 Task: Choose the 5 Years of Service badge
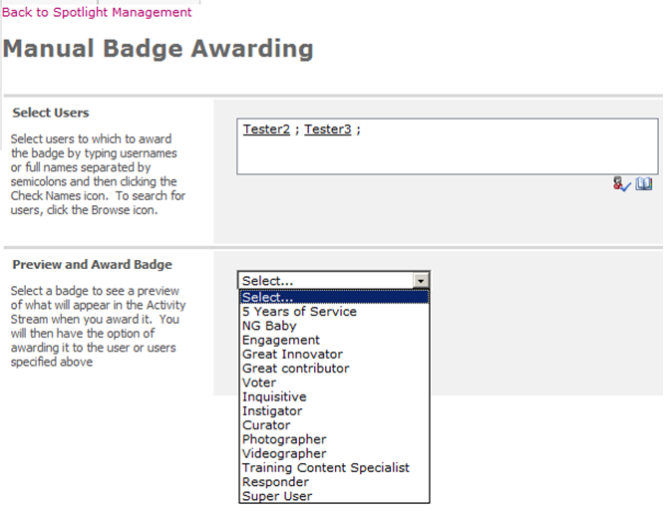click(299, 311)
